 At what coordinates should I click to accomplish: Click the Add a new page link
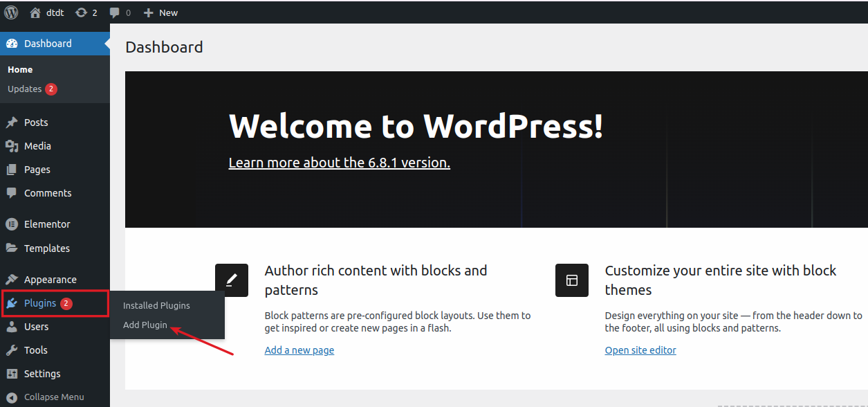299,350
